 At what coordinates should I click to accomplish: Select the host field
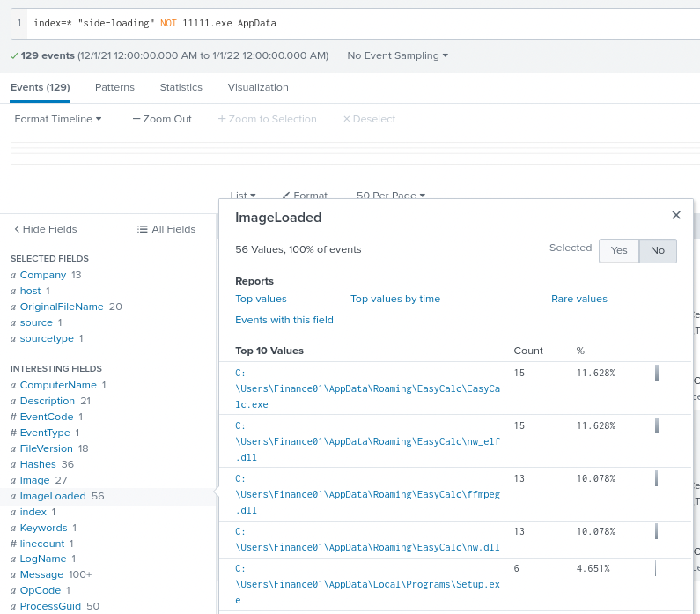tap(30, 291)
